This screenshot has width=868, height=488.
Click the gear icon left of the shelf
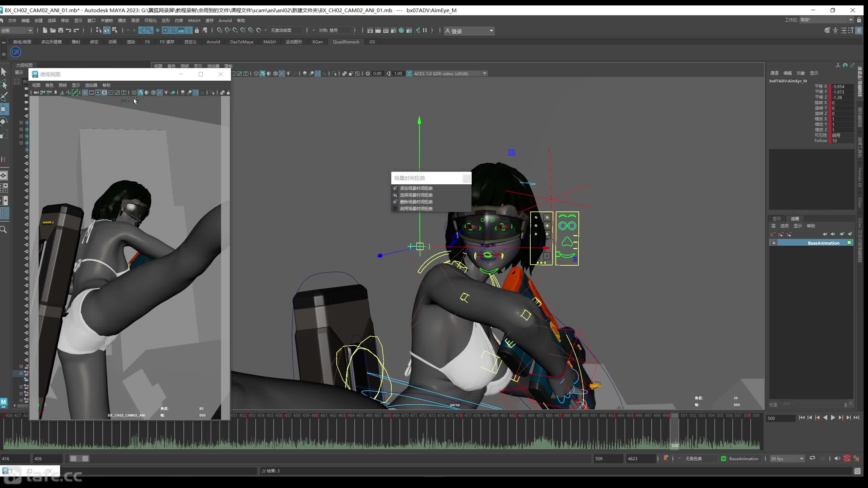tap(4, 54)
